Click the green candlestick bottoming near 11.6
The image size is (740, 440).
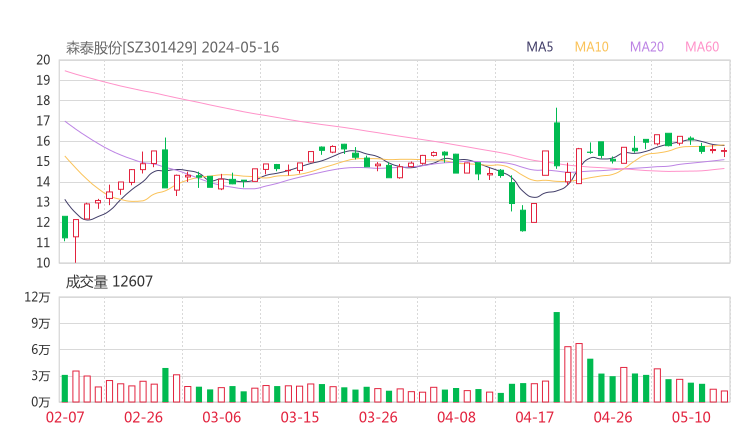point(523,220)
